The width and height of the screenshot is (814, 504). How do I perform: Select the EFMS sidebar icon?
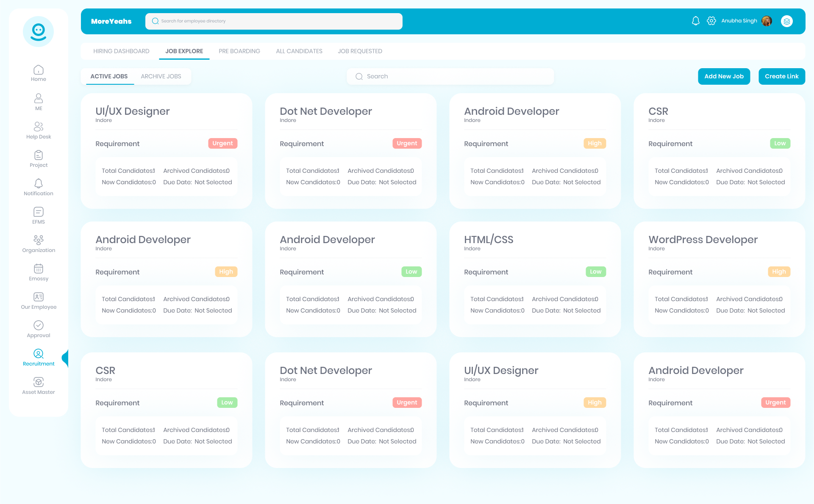tap(39, 216)
